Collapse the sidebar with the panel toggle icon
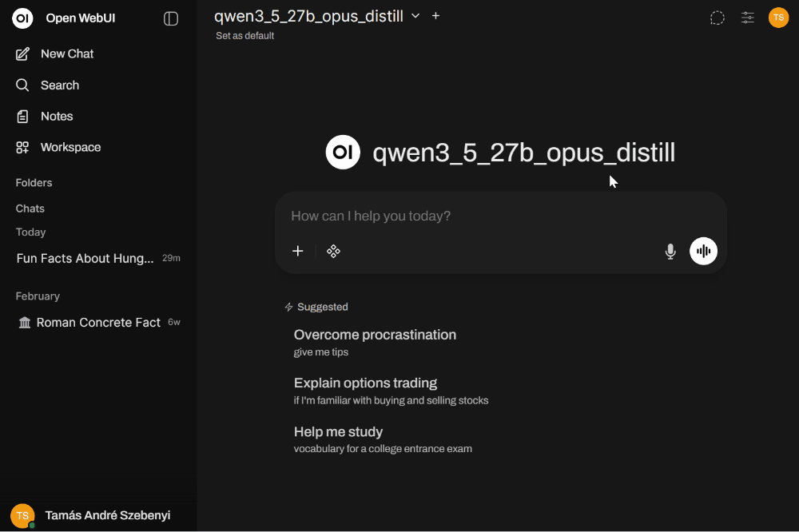The image size is (799, 532). [171, 19]
